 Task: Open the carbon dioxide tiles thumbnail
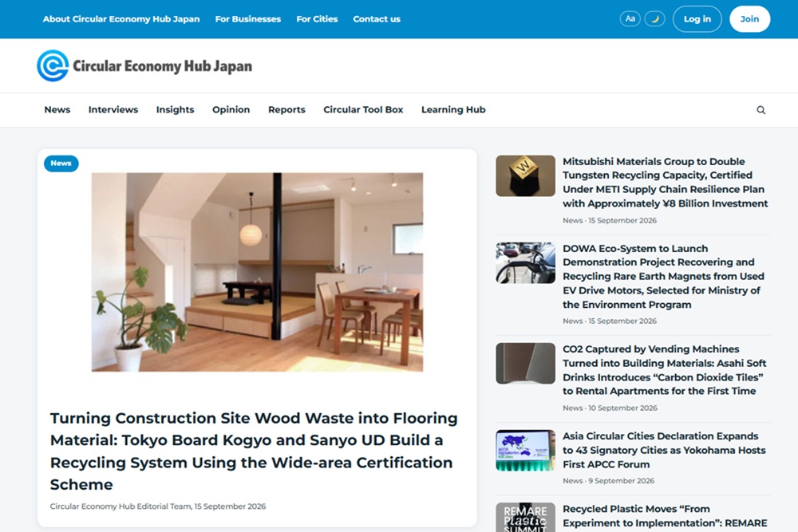pos(525,363)
